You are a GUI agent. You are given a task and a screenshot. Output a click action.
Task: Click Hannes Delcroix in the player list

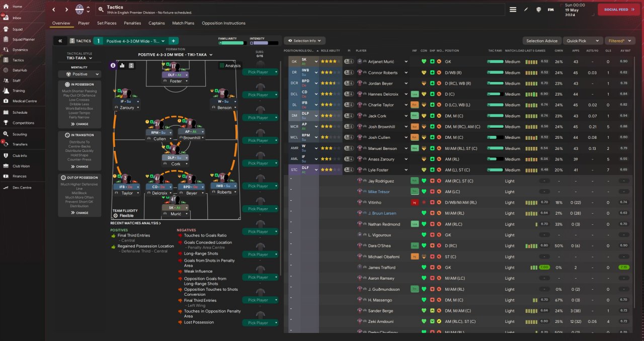click(383, 94)
